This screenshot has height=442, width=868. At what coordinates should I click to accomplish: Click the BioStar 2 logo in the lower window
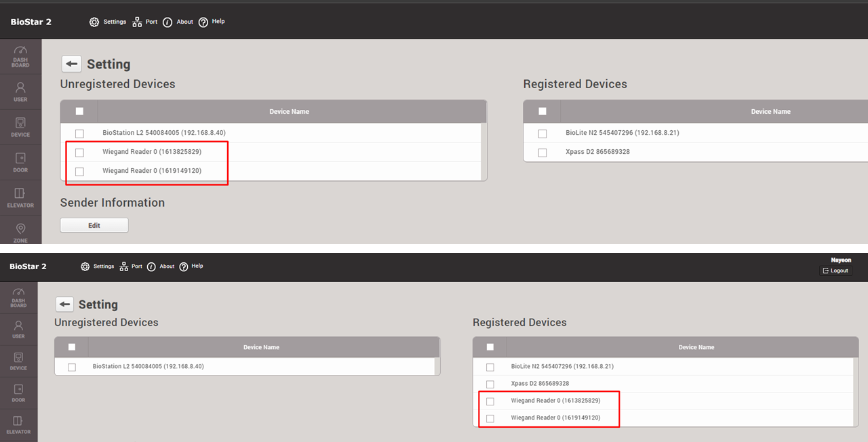tap(28, 266)
